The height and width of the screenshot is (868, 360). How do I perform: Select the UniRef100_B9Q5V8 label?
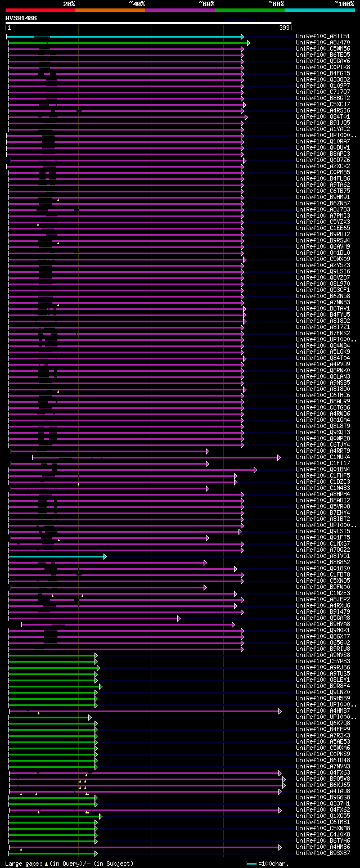pyautogui.click(x=323, y=779)
